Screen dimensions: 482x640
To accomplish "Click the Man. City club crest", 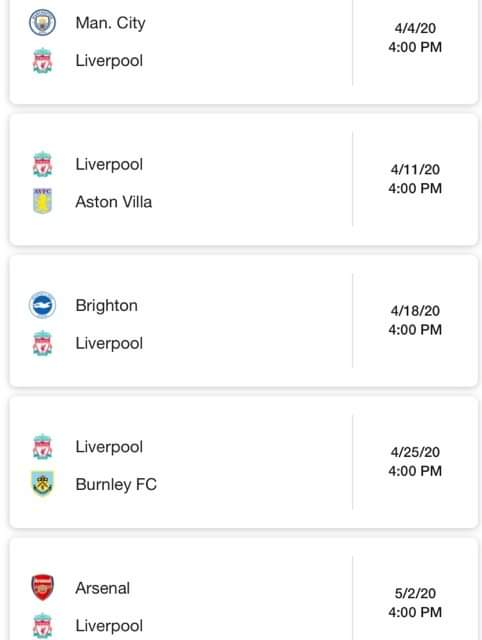I will coord(42,22).
